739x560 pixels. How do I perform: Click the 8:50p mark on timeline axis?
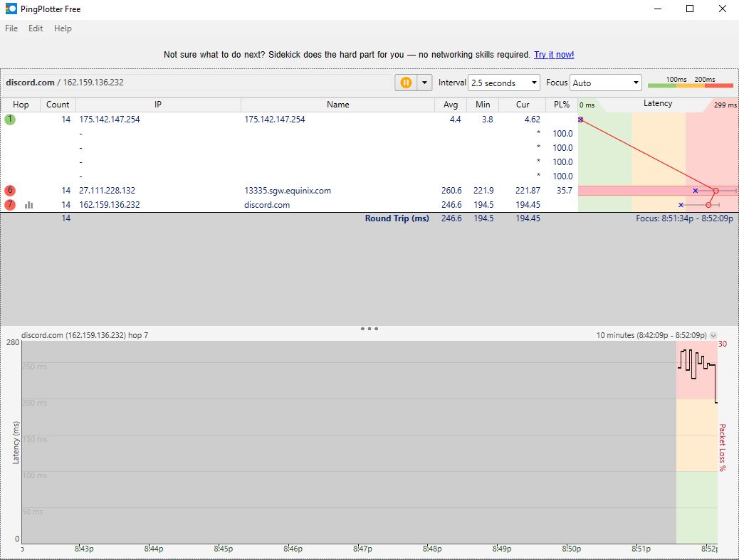[571, 549]
